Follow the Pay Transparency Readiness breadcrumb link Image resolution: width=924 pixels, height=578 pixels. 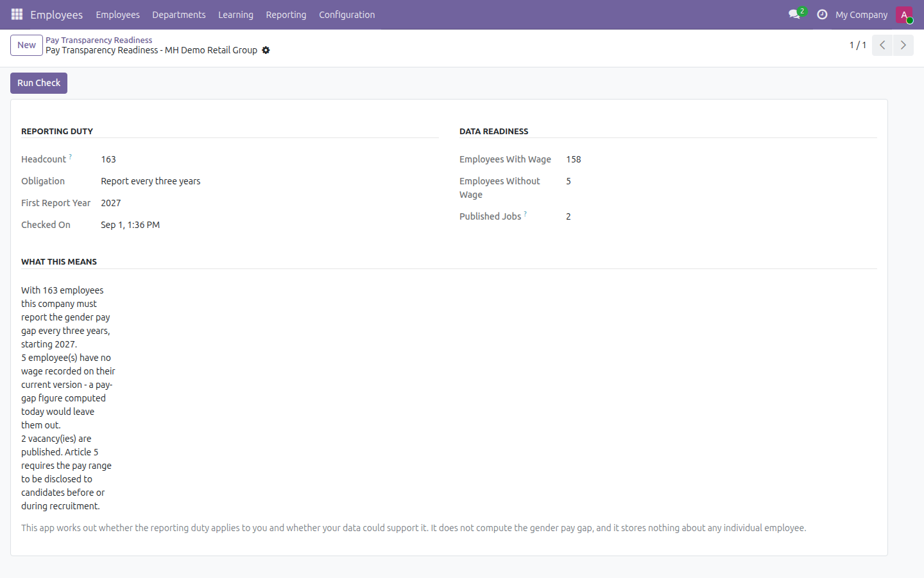[x=99, y=40]
